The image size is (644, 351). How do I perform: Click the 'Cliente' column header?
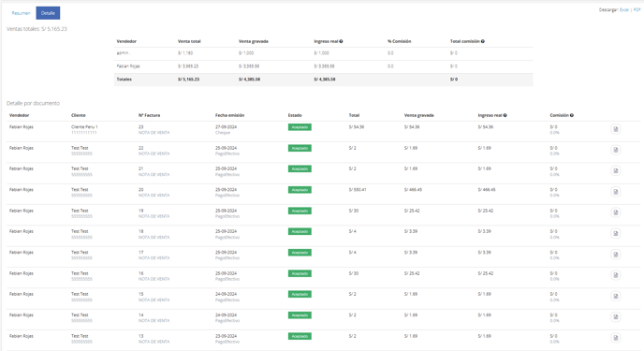(79, 115)
